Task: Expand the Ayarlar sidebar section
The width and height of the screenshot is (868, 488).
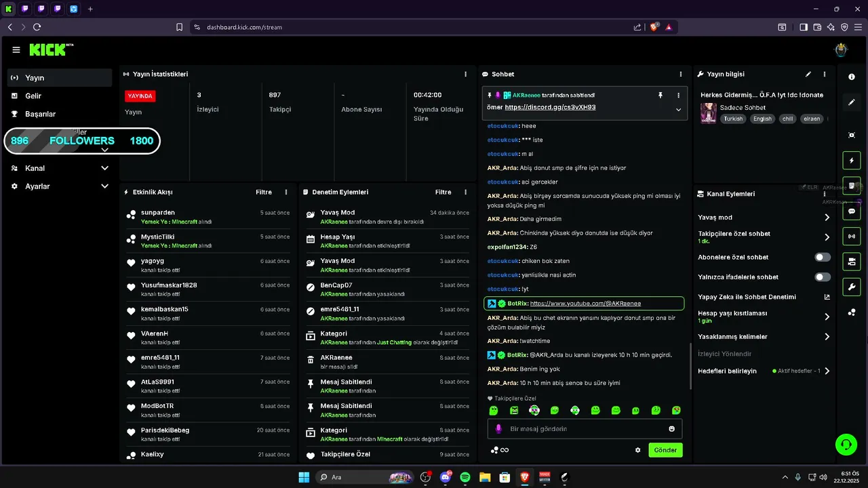Action: point(104,186)
